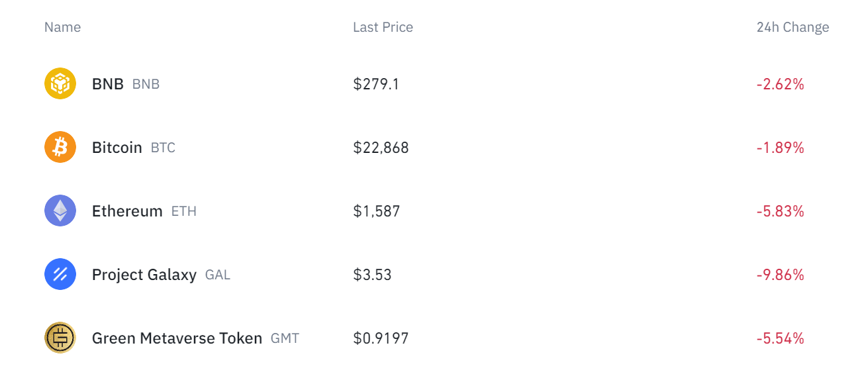Select the Ethereum diamond logo icon

[x=60, y=211]
